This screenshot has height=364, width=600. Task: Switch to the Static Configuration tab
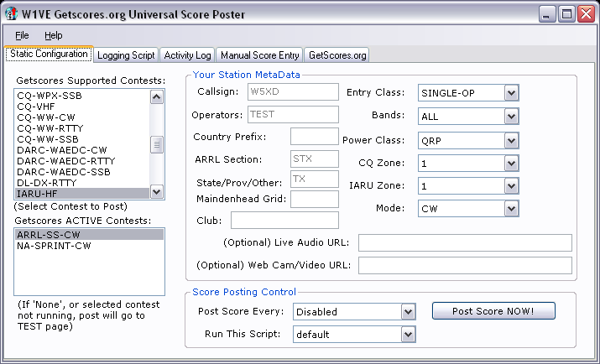(x=49, y=54)
